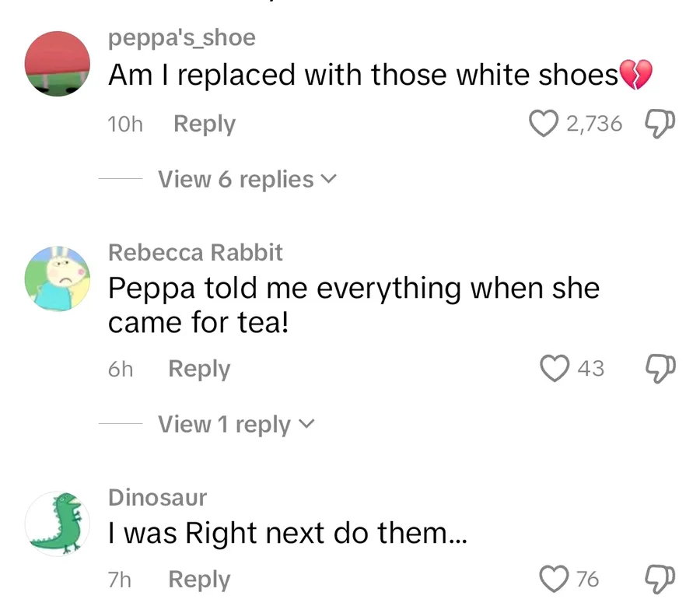Click chevron next to View 1 reply
This screenshot has width=700, height=606.
point(306,425)
